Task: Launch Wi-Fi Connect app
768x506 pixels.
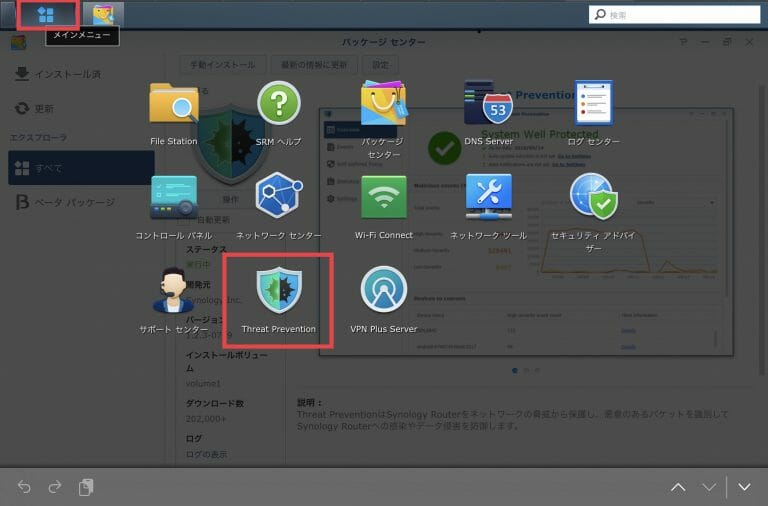Action: pyautogui.click(x=384, y=207)
